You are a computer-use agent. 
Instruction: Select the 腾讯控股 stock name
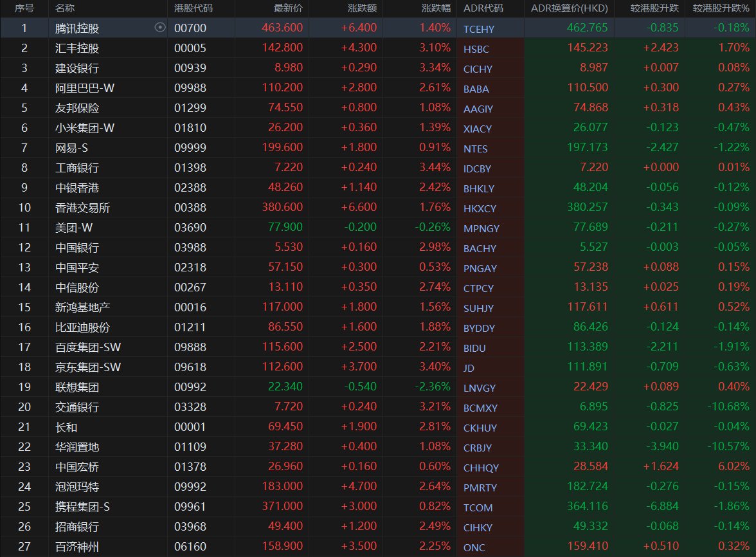coord(77,28)
